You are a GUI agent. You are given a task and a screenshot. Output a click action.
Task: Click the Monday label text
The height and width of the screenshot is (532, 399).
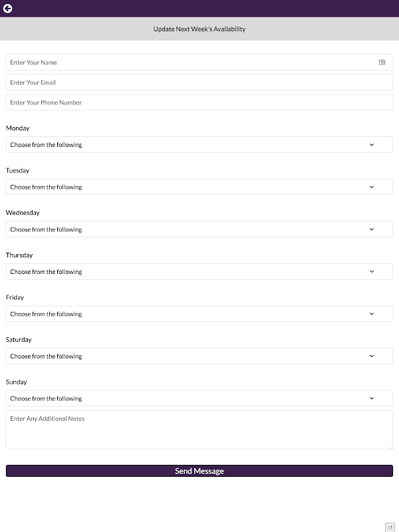coord(18,128)
